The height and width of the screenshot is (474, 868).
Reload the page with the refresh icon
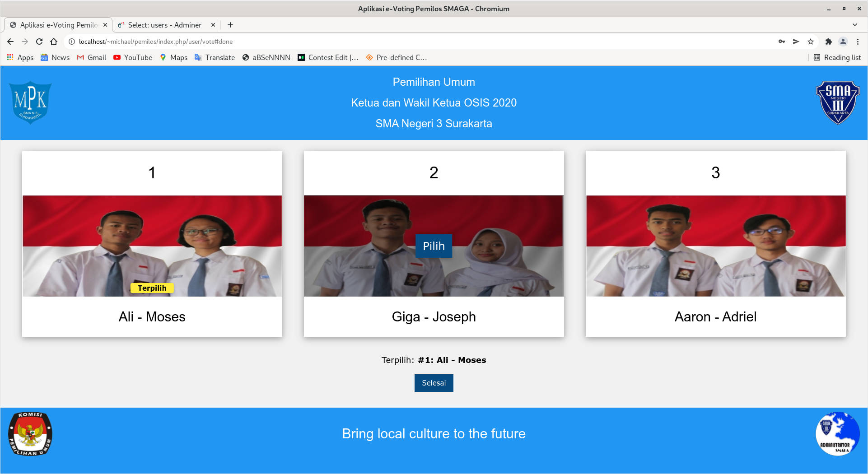click(x=39, y=42)
